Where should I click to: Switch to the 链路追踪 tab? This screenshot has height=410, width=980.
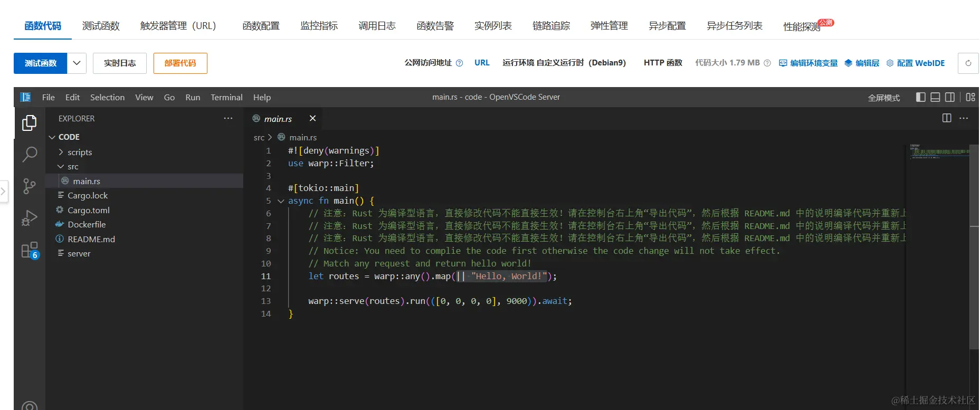(x=551, y=26)
